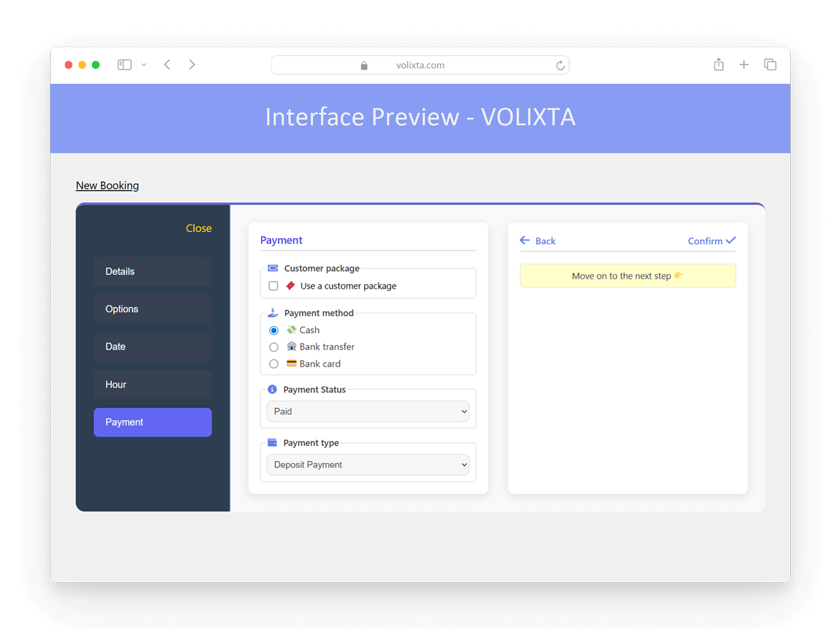Click the bank building icon
This screenshot has height=629, width=840.
coord(291,346)
